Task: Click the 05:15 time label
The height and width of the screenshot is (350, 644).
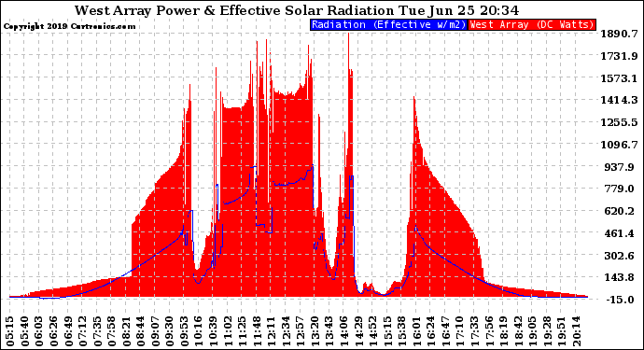Action: click(x=10, y=331)
